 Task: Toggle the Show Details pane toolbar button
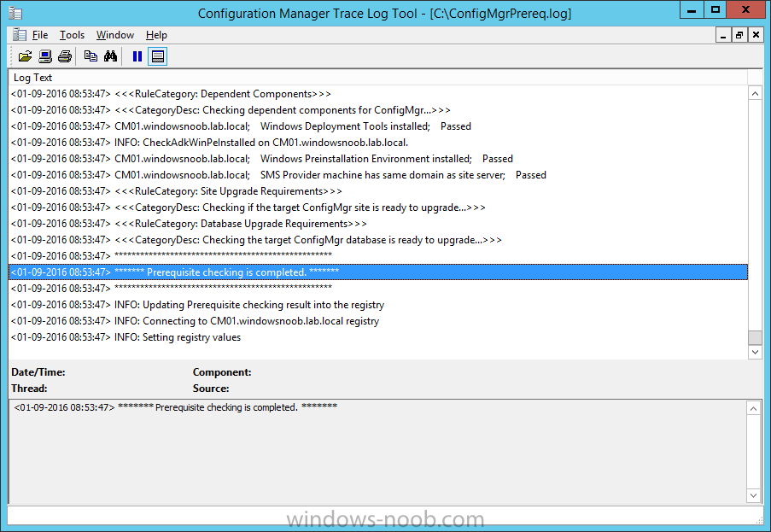coord(158,56)
